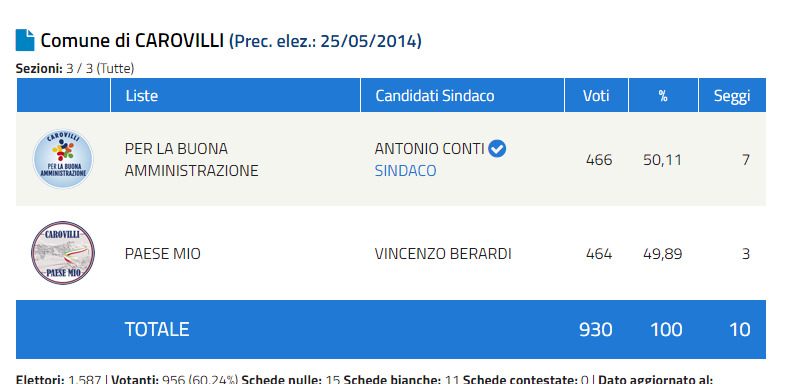Click the Per La Buona Amministrazione list logo
791x384 pixels.
point(63,159)
